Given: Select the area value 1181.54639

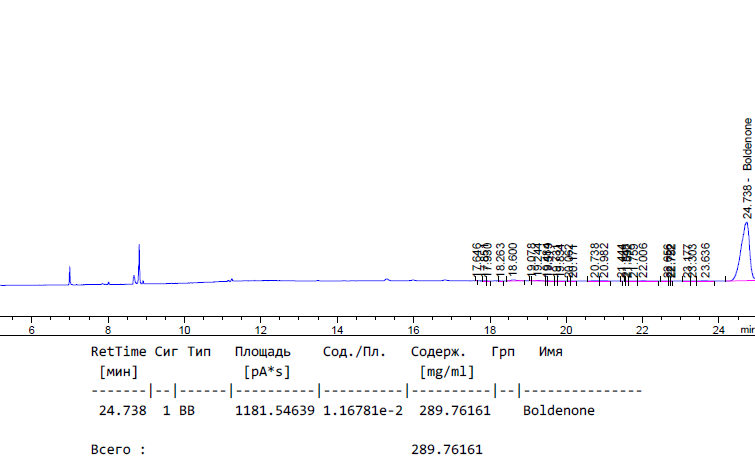Looking at the screenshot, I should coord(275,411).
